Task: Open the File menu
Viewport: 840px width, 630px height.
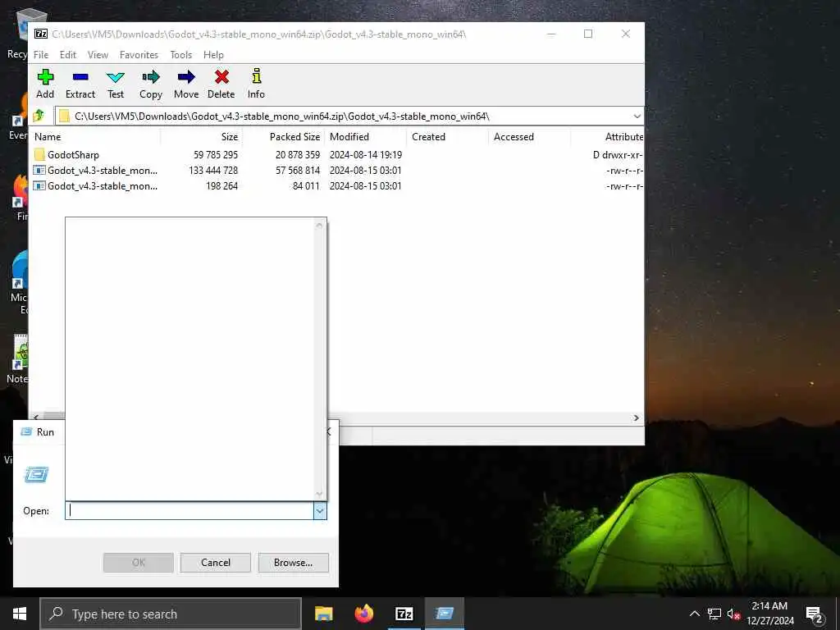Action: click(41, 55)
